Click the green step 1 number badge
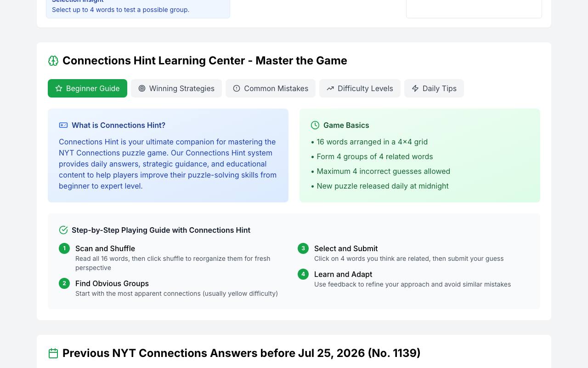This screenshot has height=368, width=588. click(x=64, y=248)
